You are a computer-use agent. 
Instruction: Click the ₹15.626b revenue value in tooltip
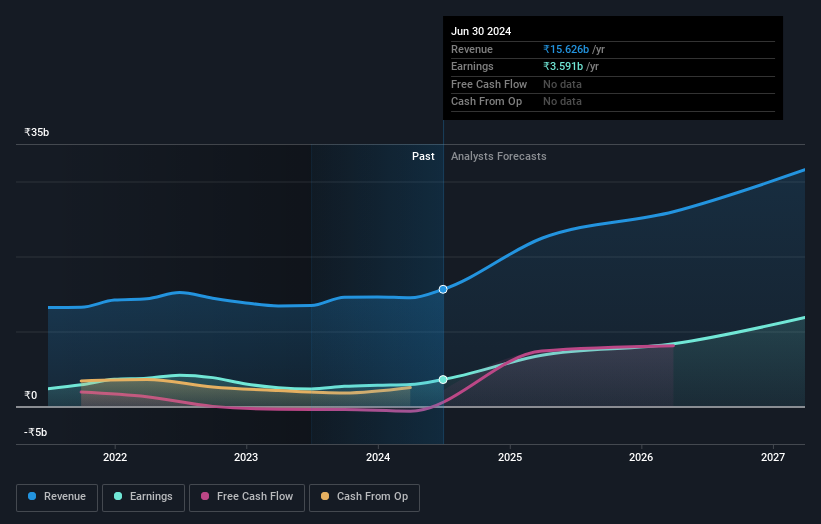(566, 49)
